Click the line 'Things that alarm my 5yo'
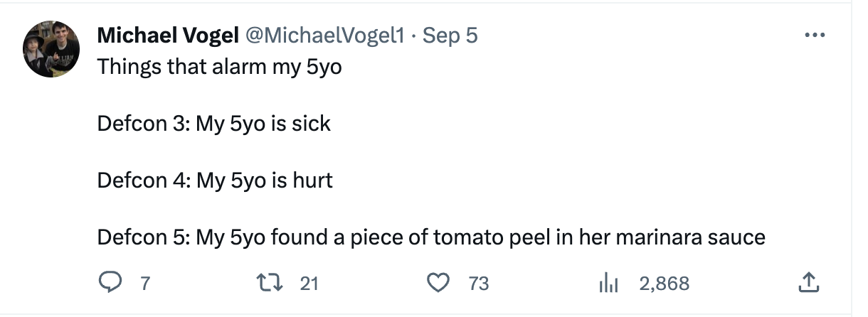The height and width of the screenshot is (317, 868). click(x=220, y=66)
